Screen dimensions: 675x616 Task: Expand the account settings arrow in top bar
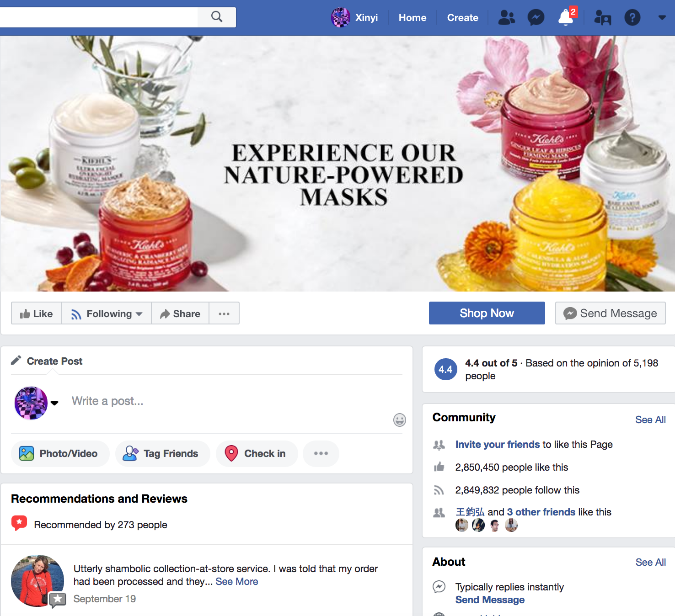coord(662,17)
